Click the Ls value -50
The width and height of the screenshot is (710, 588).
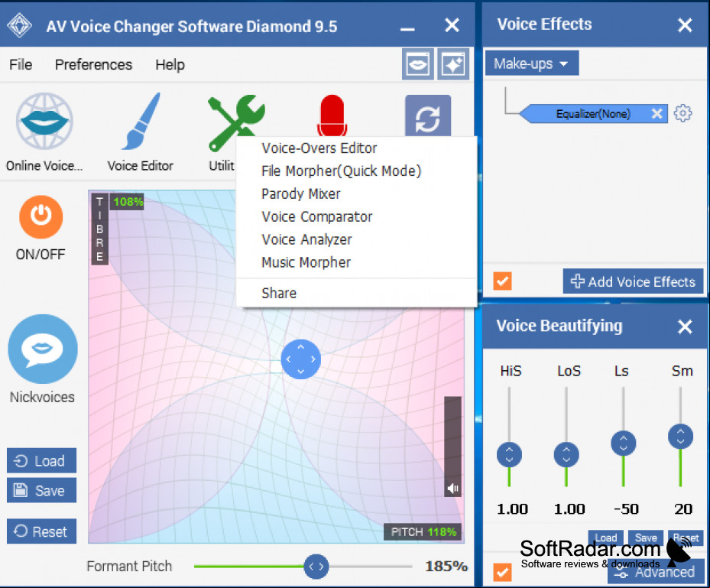[x=626, y=509]
